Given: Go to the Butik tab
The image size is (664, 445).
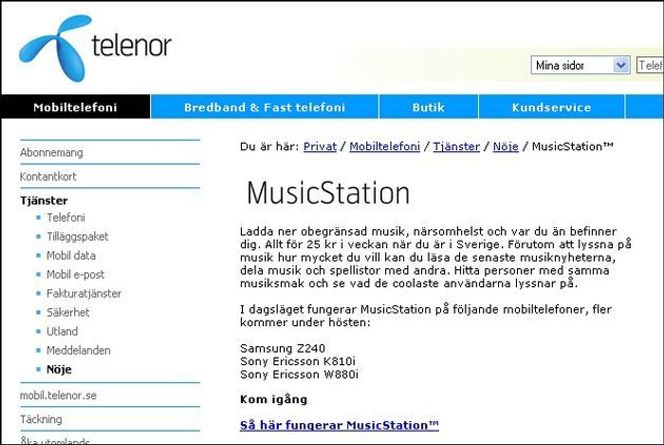Looking at the screenshot, I should coord(429,107).
